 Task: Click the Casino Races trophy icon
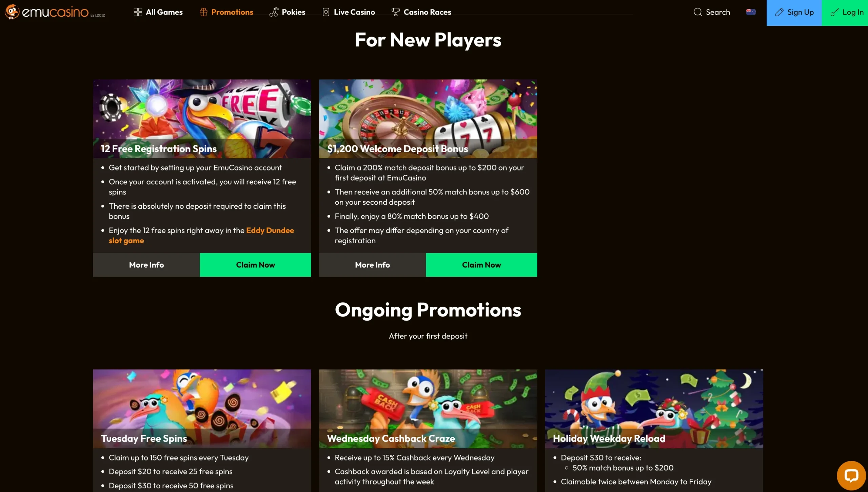[395, 12]
